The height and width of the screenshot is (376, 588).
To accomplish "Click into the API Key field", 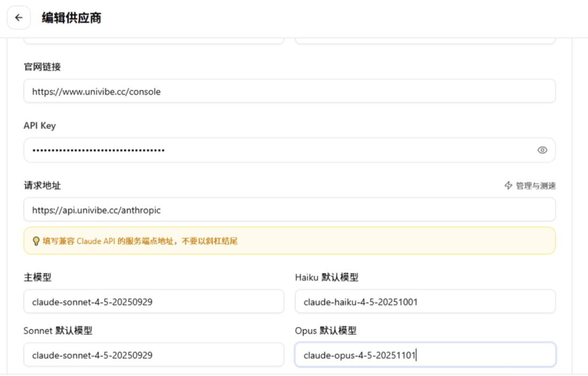I will 290,150.
